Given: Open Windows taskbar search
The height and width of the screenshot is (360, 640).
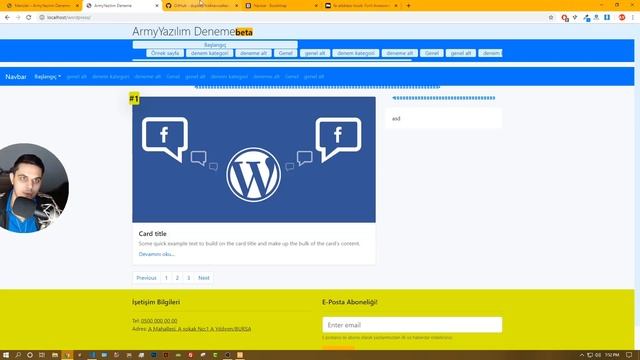Looking at the screenshot, I should tap(18, 355).
